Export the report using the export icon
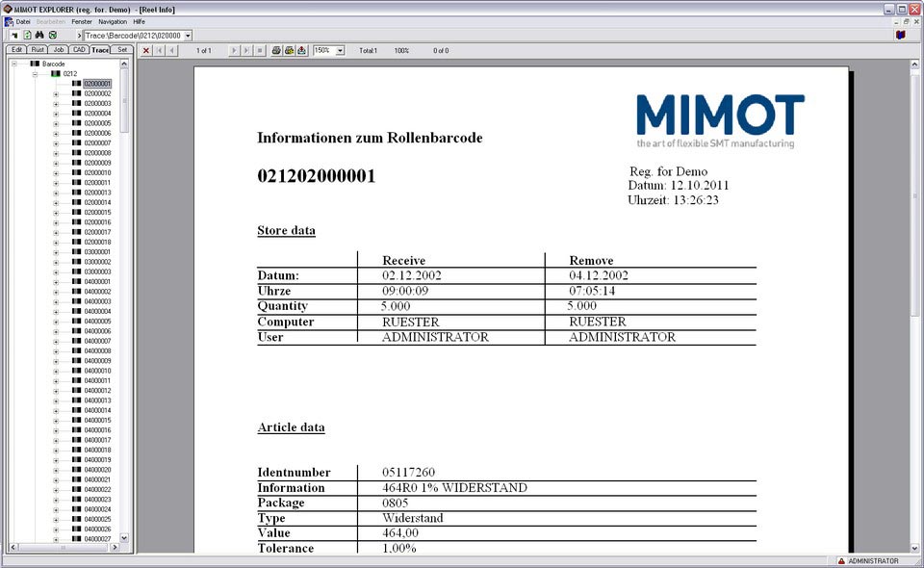Image resolution: width=924 pixels, height=568 pixels. pos(301,51)
